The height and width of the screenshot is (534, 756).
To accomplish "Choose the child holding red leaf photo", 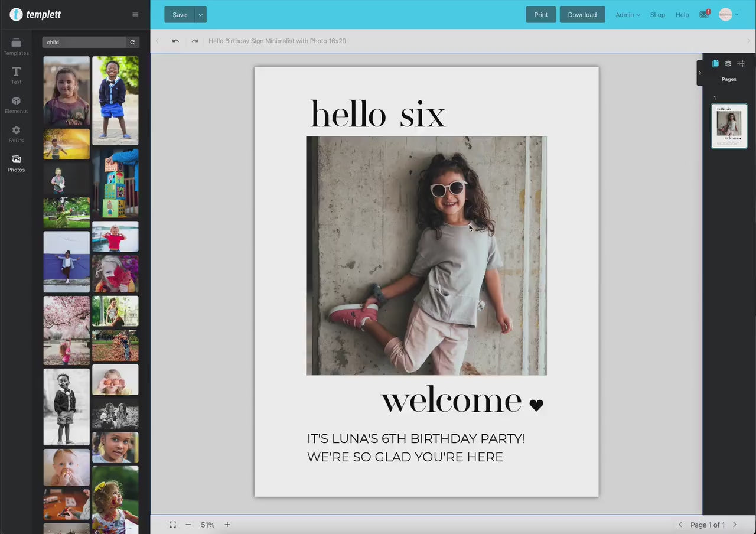I will coord(115,274).
